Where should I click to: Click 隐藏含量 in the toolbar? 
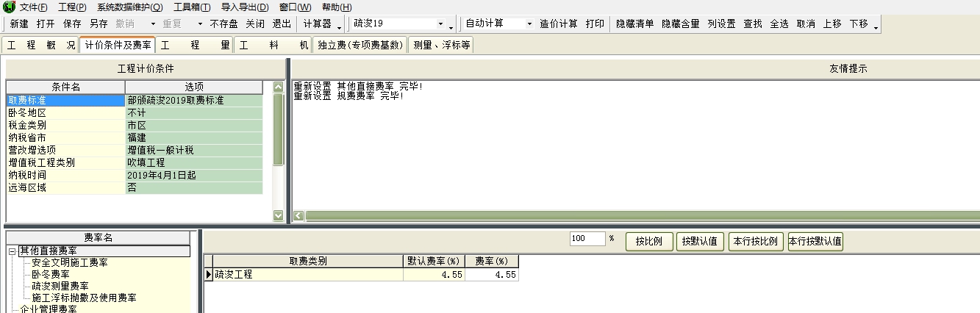[x=680, y=24]
